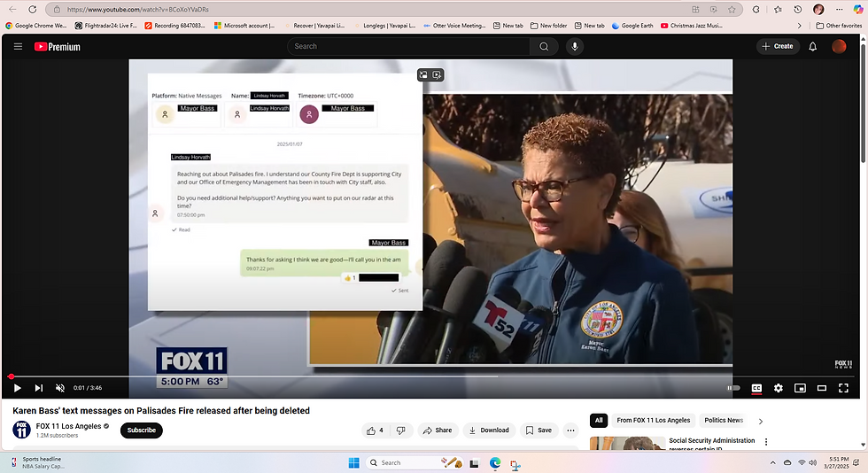Toggle theater mode view

822,388
